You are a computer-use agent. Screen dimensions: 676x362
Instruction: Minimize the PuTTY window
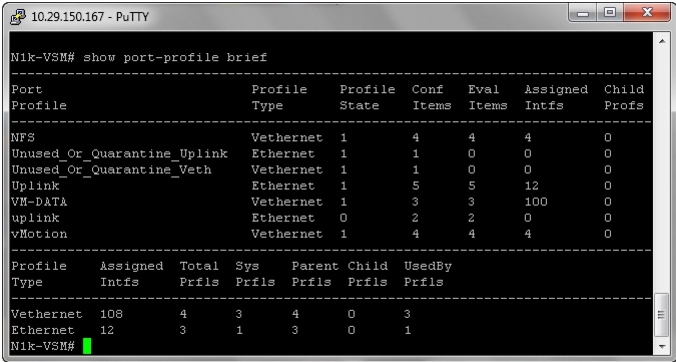tap(583, 13)
